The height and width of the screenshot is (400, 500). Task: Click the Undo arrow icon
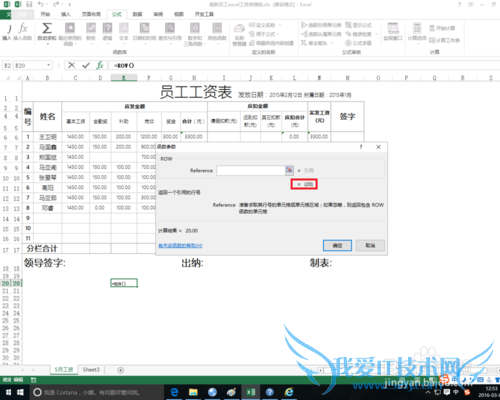[41, 4]
